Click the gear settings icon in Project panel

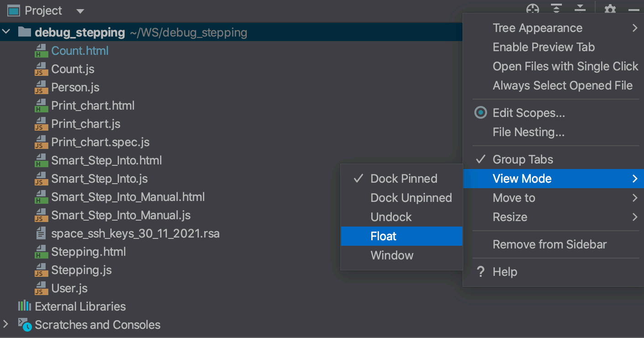(610, 9)
